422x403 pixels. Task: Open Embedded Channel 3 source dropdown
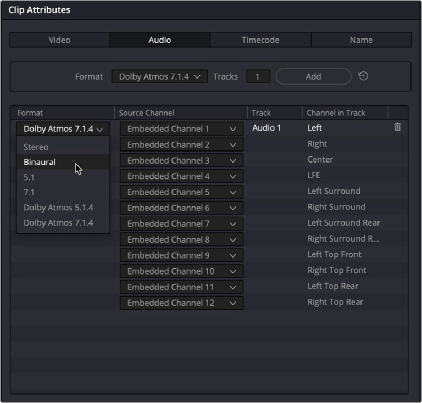coord(182,161)
